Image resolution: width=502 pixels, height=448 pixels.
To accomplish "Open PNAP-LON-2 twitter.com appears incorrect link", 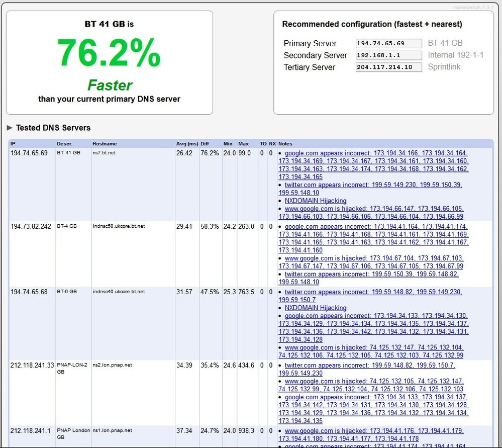I will 367,369.
